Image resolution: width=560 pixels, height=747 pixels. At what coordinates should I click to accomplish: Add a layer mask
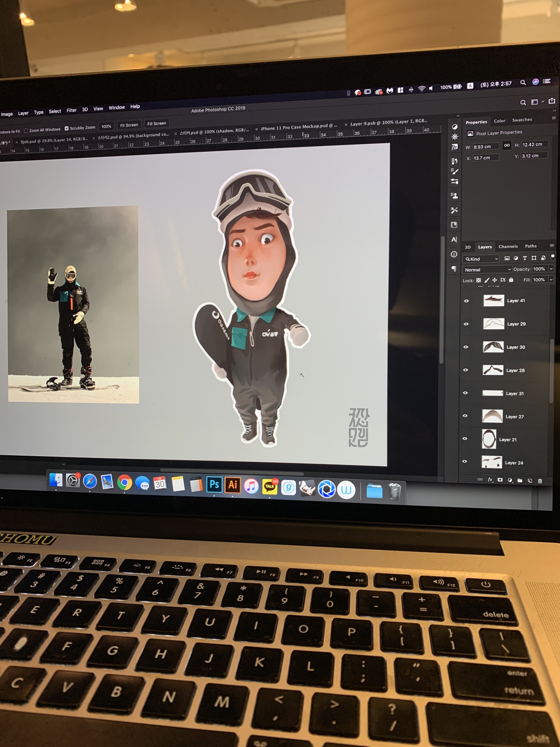[500, 480]
